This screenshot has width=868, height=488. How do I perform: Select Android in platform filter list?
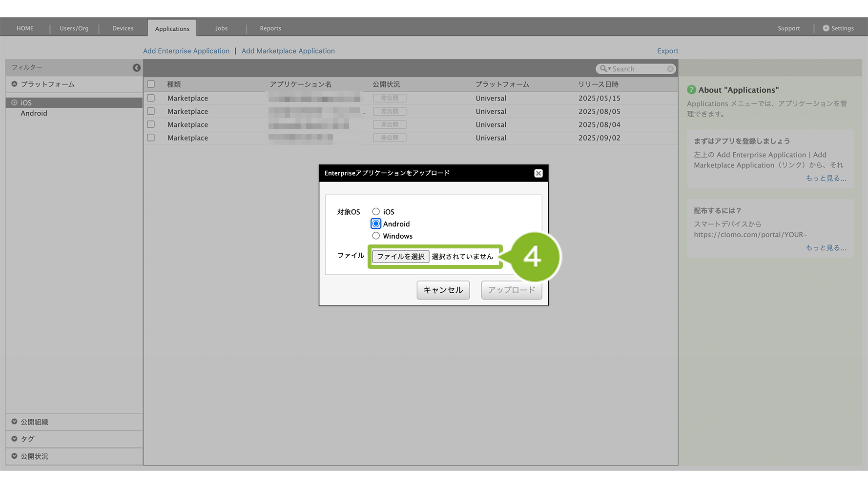tap(34, 113)
